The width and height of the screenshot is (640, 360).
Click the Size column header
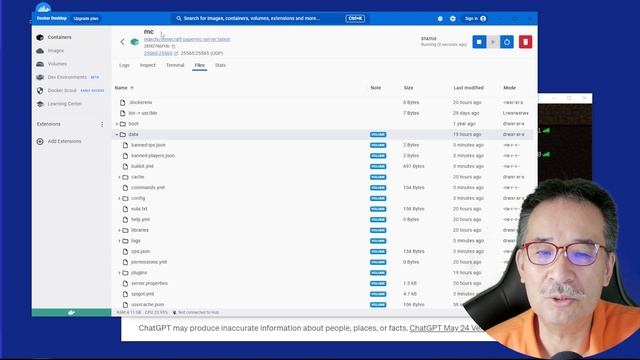coord(408,88)
